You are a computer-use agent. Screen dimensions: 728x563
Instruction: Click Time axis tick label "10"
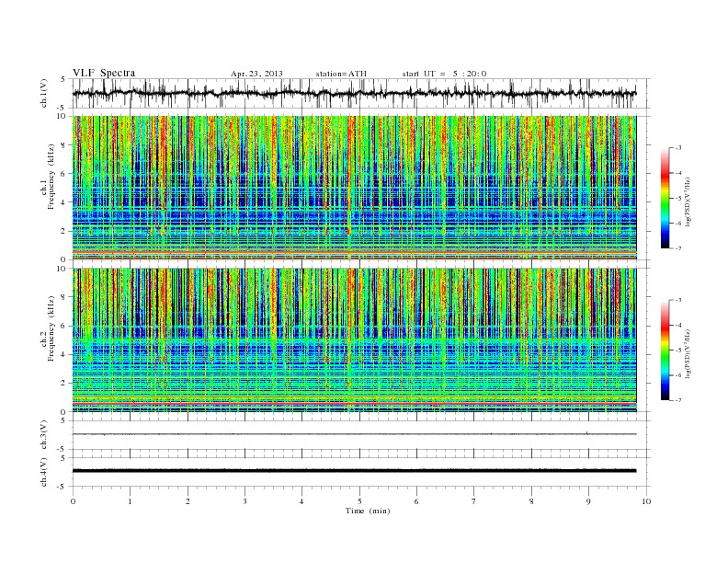[x=646, y=501]
